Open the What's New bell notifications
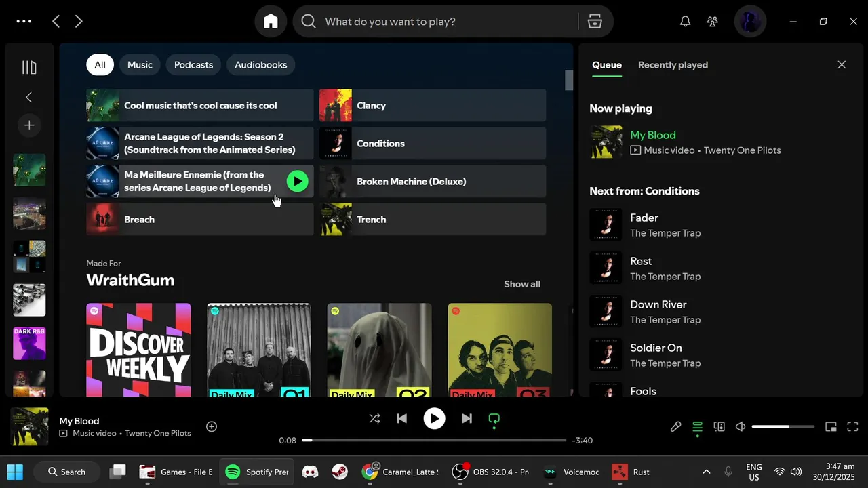 (x=686, y=22)
